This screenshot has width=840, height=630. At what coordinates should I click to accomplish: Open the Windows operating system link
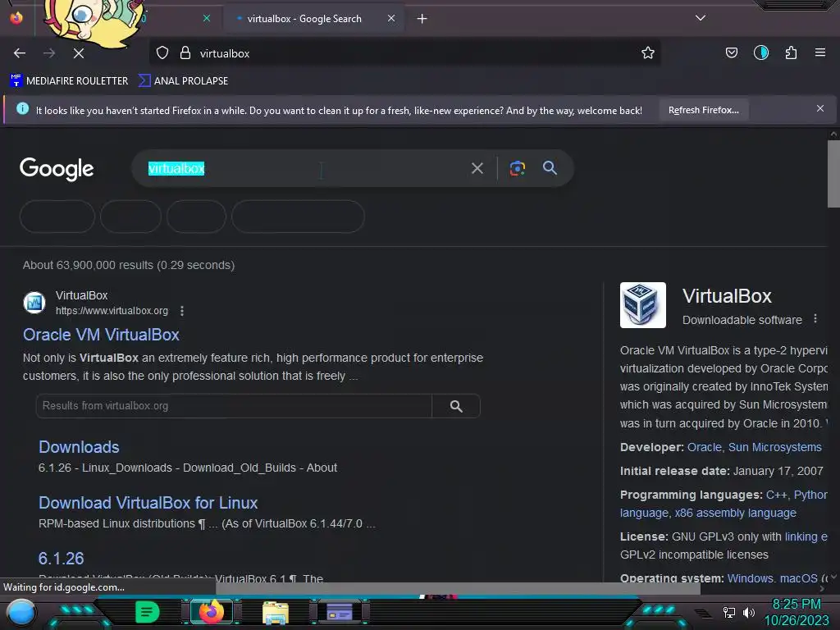[750, 578]
